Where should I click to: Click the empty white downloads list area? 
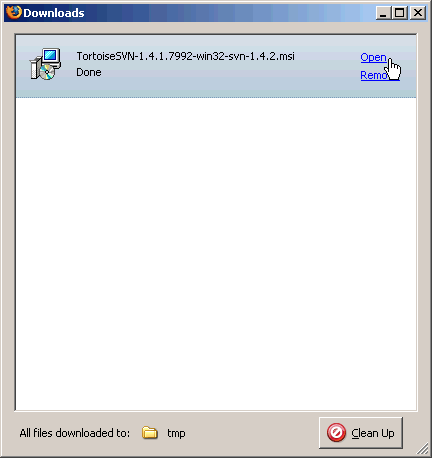click(x=216, y=254)
